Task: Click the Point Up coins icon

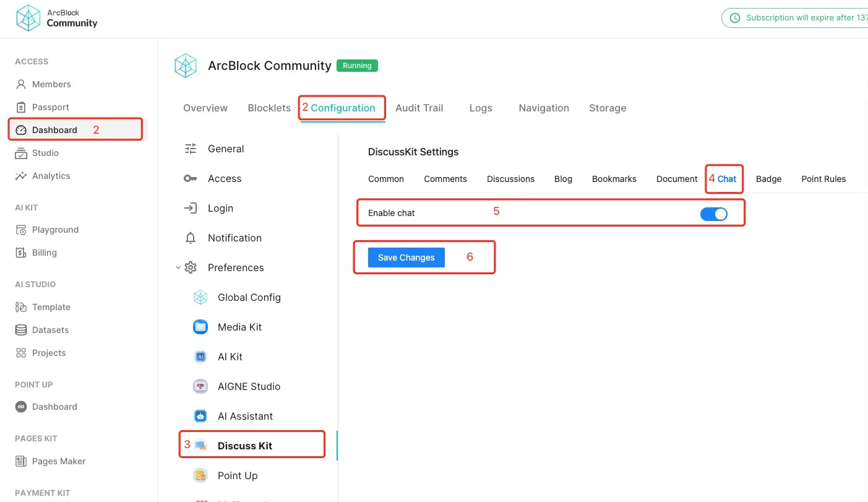Action: pos(200,475)
